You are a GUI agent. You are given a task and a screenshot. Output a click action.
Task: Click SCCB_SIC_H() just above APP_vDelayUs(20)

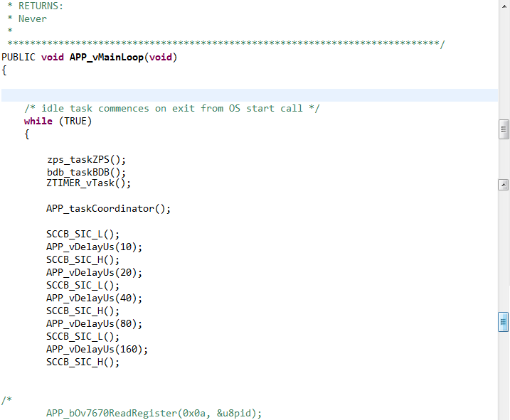pyautogui.click(x=83, y=259)
